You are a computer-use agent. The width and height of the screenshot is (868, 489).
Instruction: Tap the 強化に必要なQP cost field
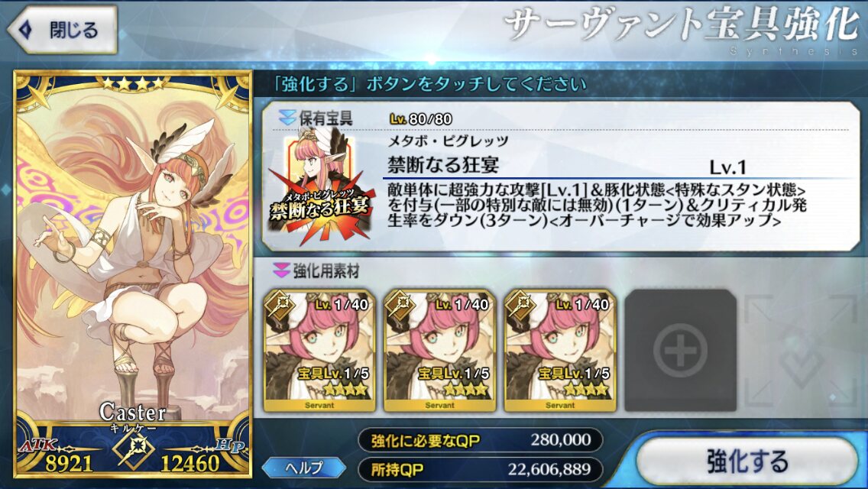(480, 439)
